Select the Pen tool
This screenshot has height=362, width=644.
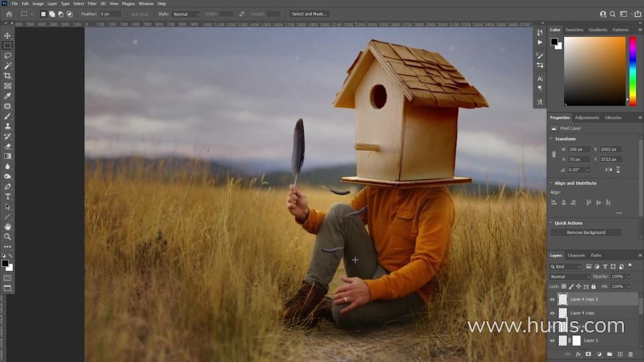pos(7,186)
